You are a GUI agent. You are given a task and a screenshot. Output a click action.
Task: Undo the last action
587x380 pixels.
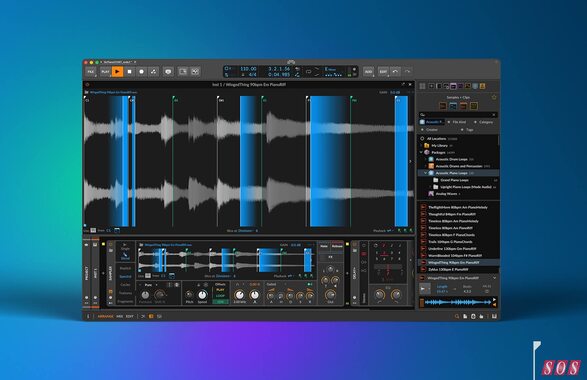coord(395,72)
